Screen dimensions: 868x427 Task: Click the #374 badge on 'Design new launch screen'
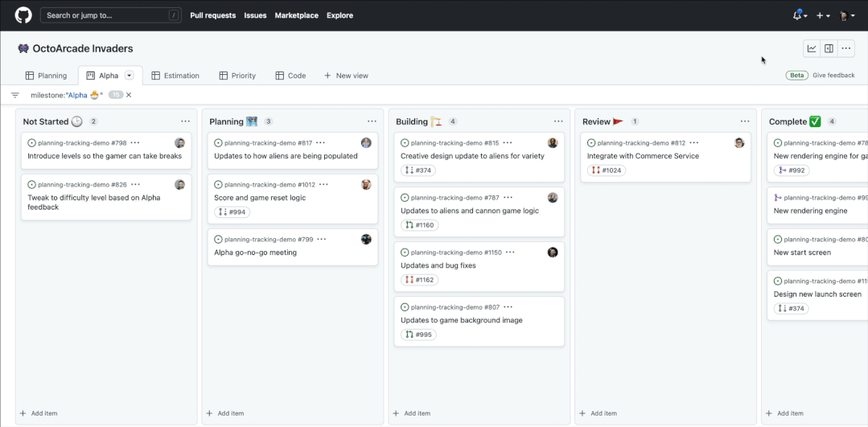791,309
